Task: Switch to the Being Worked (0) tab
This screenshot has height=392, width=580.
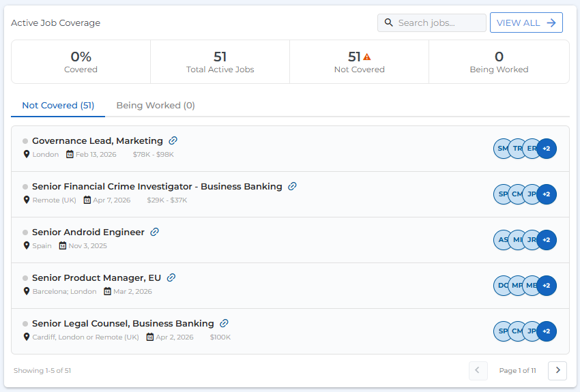Action: [156, 105]
